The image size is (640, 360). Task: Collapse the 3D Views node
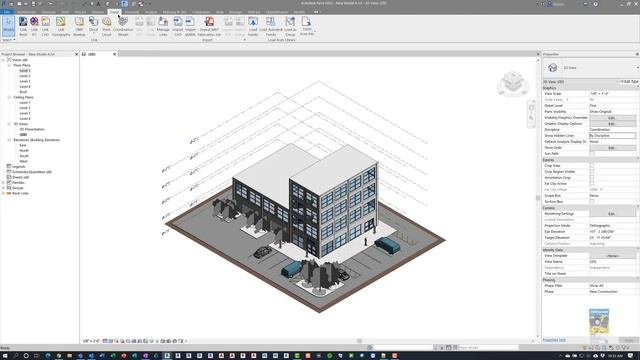[x=9, y=124]
